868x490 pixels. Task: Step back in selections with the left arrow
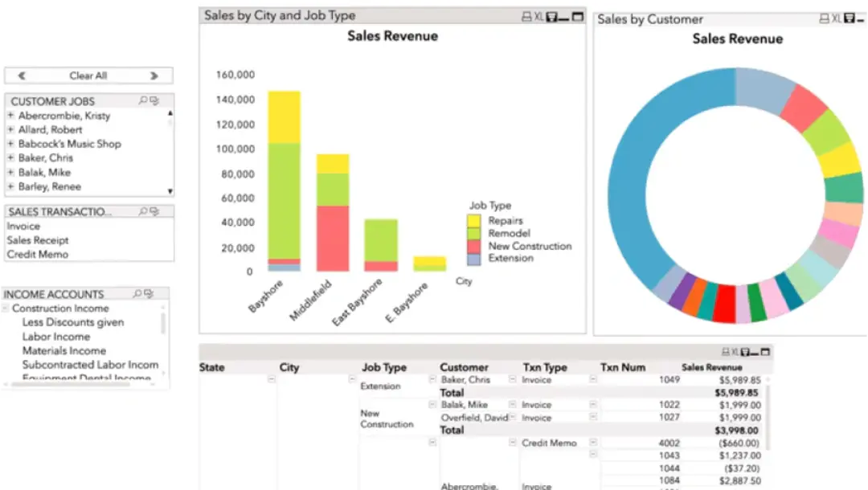click(22, 76)
